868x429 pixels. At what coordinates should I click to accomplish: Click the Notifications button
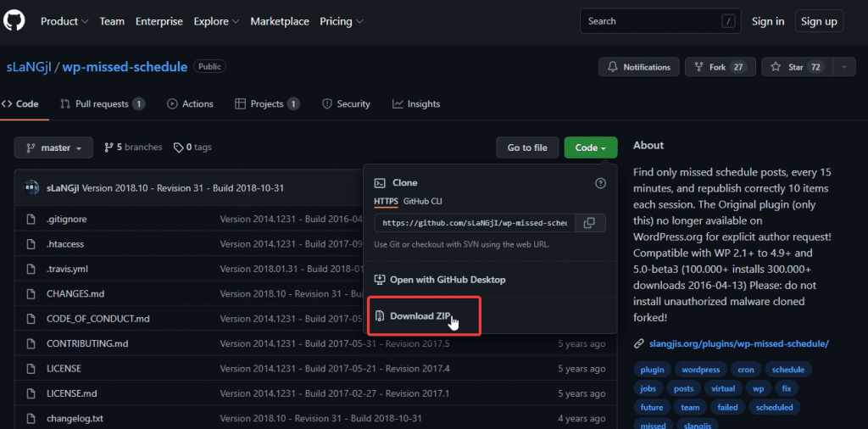tap(639, 67)
